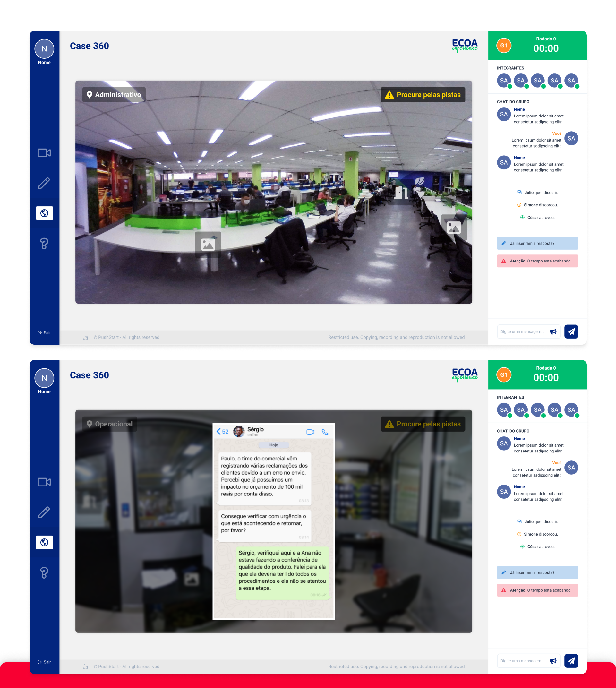
Task: Send message with paper plane button in Operacional screen
Action: coord(571,661)
